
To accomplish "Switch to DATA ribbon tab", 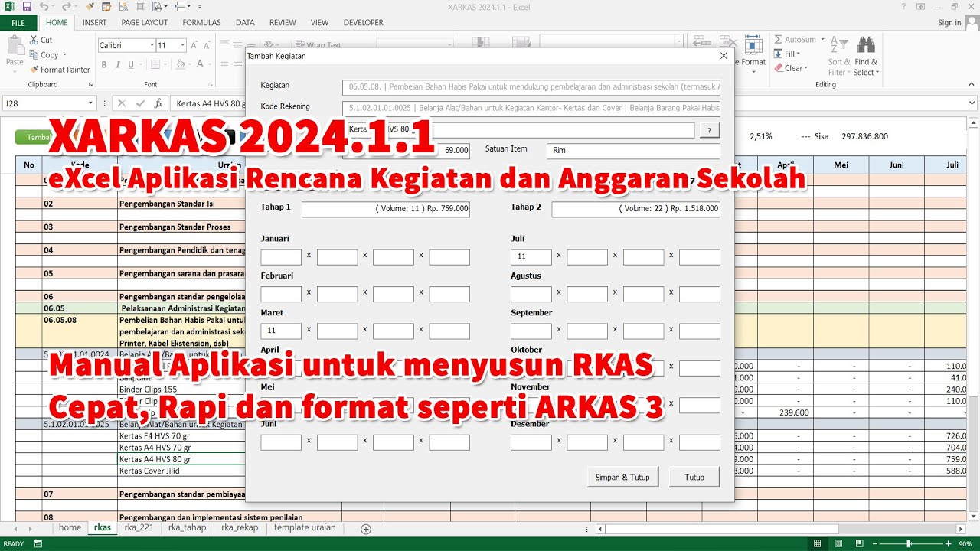I will point(245,23).
